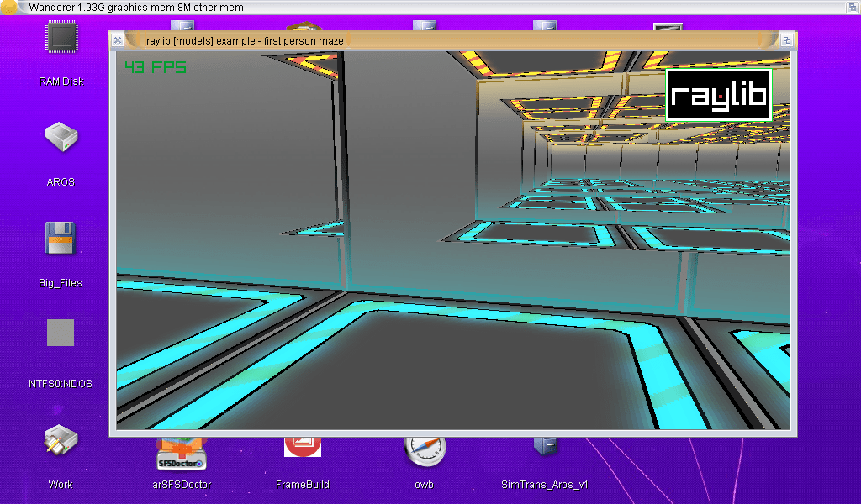
Task: Click the NTFS0:NDOS volume icon
Action: pos(61,333)
